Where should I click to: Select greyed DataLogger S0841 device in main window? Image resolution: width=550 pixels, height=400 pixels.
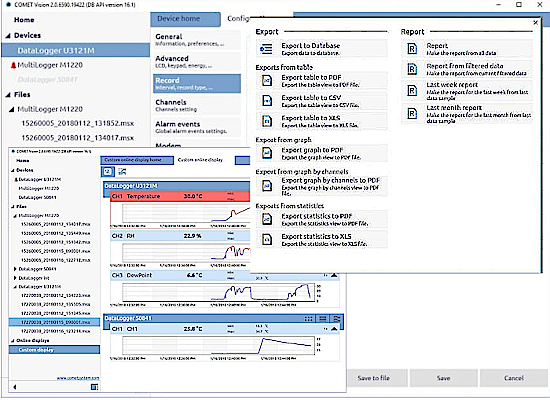[x=48, y=80]
